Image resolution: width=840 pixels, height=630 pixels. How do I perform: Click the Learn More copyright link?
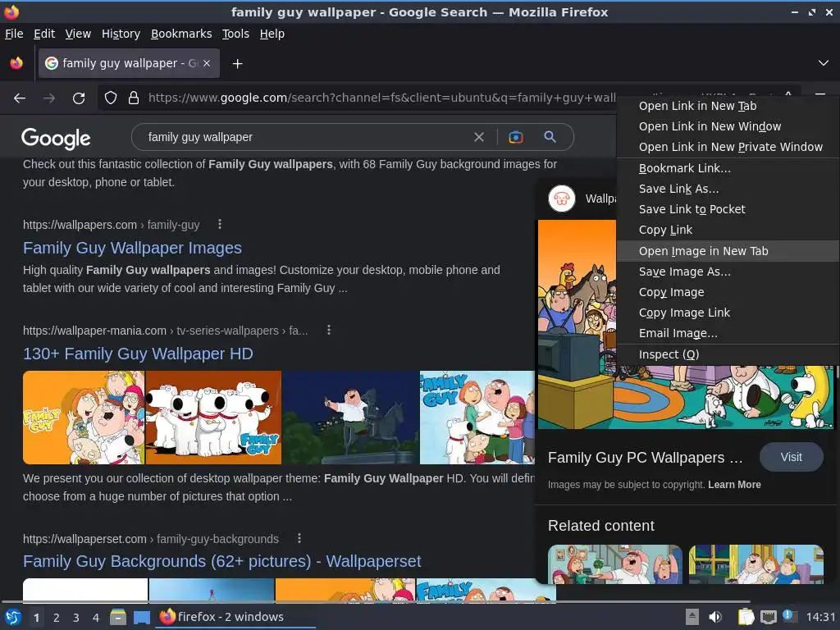734,484
